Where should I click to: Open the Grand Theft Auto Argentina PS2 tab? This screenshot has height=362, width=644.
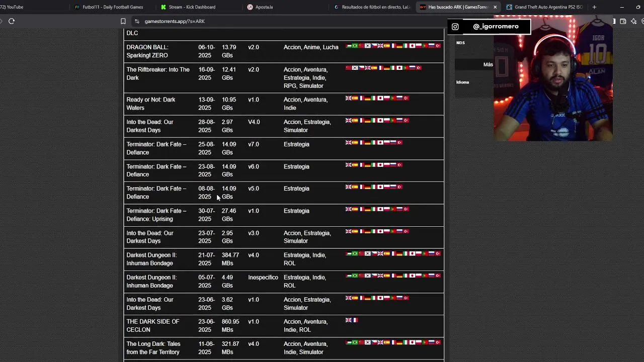(x=545, y=7)
